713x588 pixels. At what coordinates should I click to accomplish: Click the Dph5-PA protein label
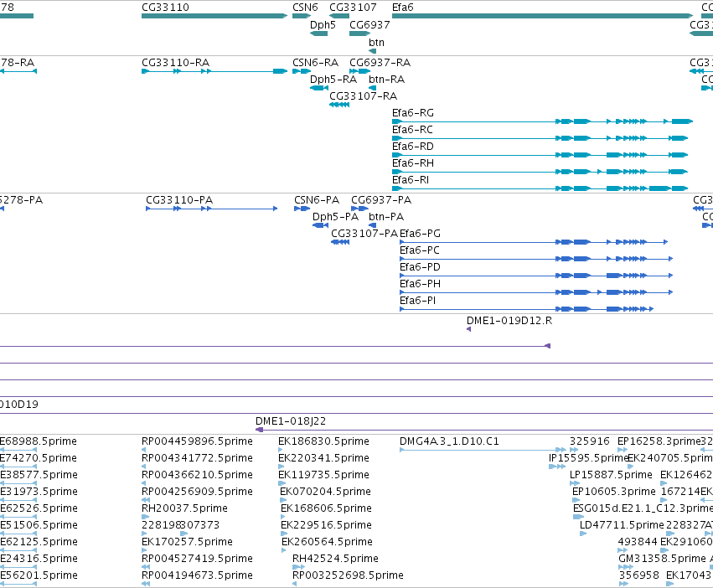(335, 217)
